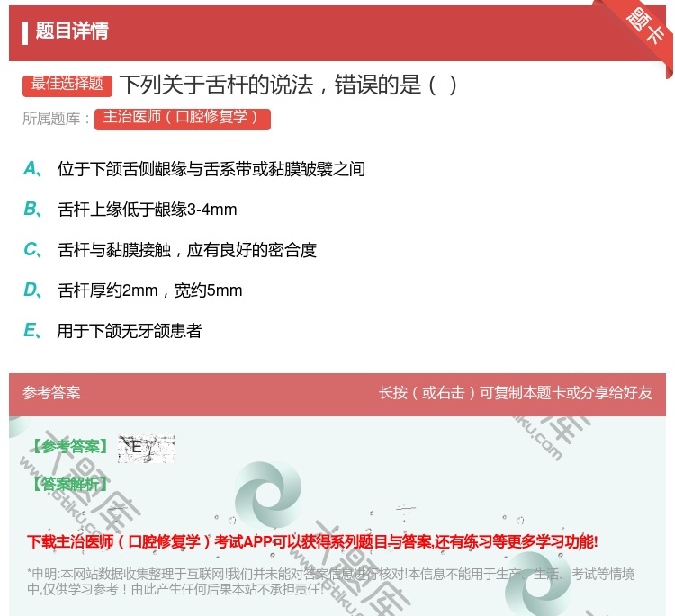Open the red 下载主治医师考试APP promotion link
Viewport: 675px width, 616px height.
coord(312,541)
